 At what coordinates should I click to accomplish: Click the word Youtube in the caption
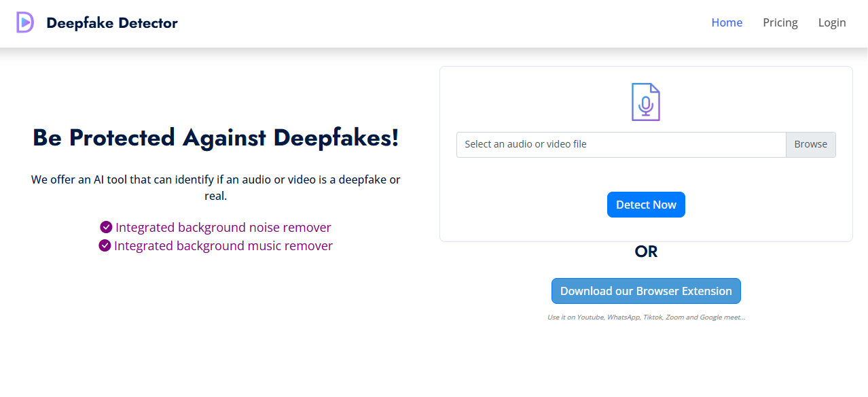click(590, 317)
